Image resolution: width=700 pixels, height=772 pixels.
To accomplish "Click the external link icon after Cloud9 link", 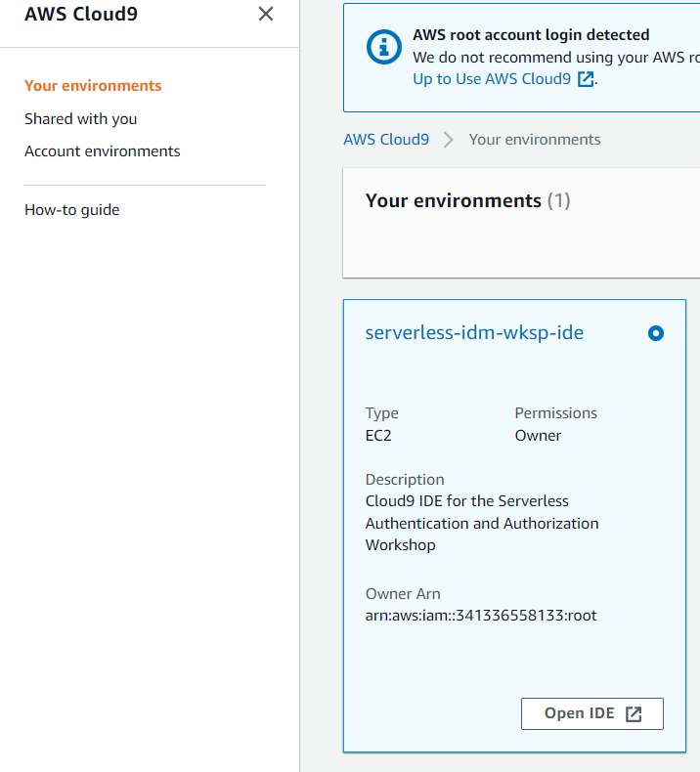I will pos(586,79).
